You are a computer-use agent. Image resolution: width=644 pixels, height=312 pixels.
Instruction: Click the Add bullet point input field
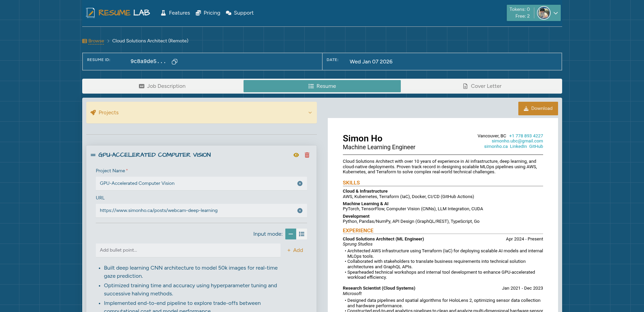[x=188, y=250]
